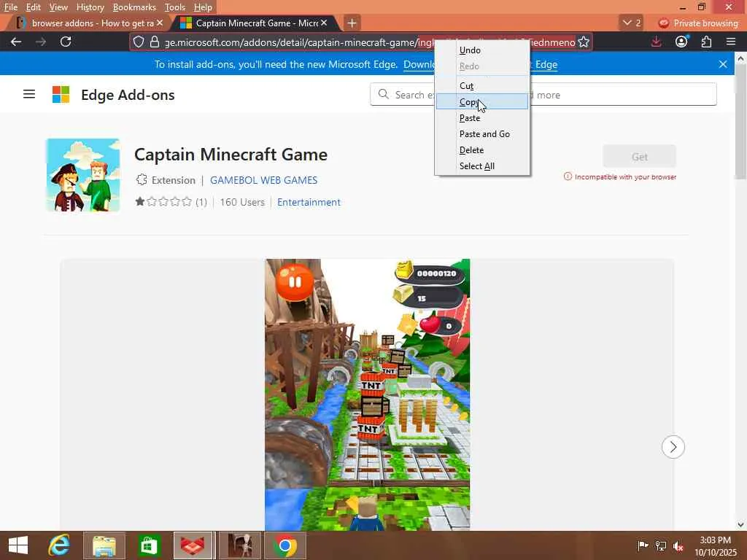Open the Bookmarks menu
This screenshot has height=560, width=747.
click(134, 7)
